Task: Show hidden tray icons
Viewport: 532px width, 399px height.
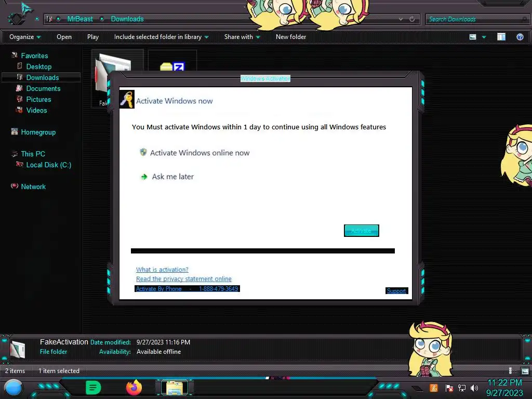Action: click(417, 388)
